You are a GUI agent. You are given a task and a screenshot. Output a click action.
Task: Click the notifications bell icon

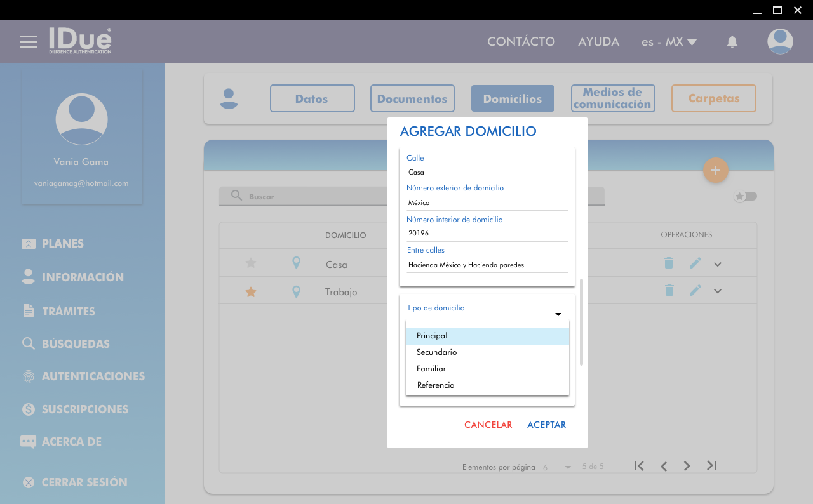point(732,42)
